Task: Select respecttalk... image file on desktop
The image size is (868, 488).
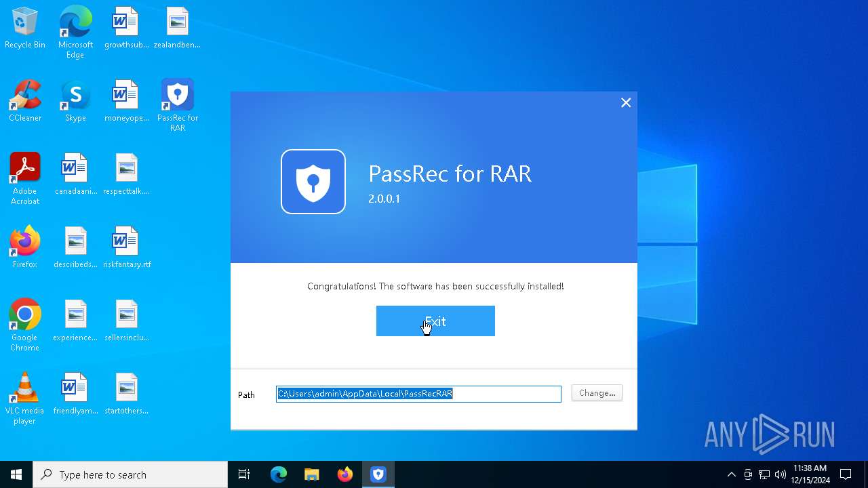Action: 126,175
